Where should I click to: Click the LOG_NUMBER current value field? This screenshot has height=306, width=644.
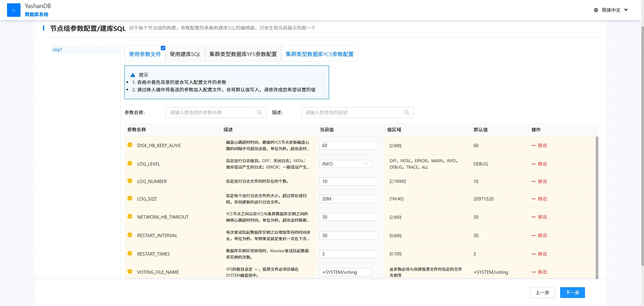(348, 181)
